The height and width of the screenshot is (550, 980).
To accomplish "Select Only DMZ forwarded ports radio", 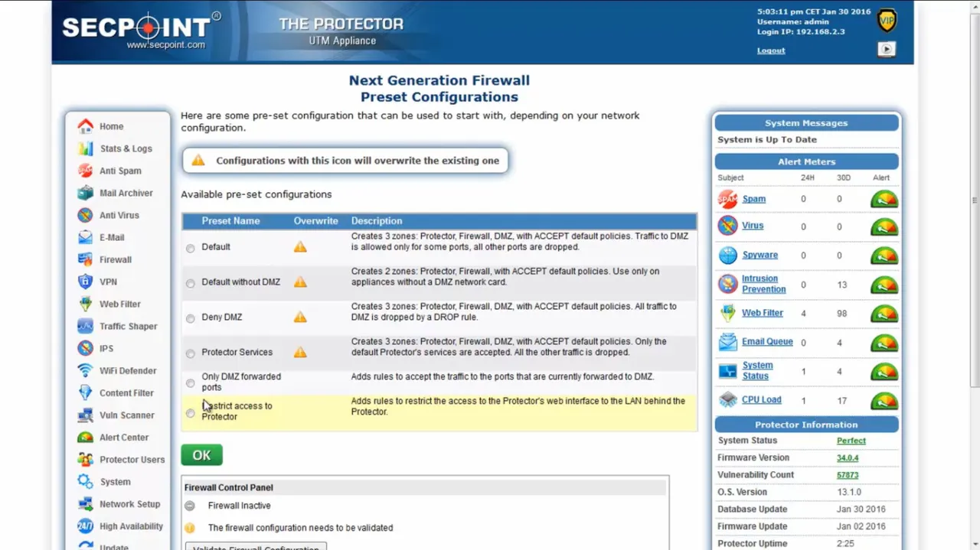I will pos(190,383).
